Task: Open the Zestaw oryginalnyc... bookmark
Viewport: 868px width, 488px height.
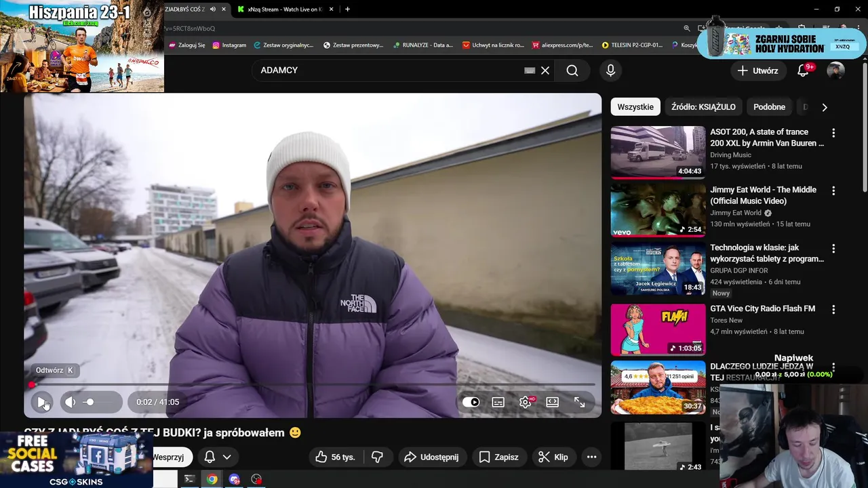Action: click(x=283, y=45)
